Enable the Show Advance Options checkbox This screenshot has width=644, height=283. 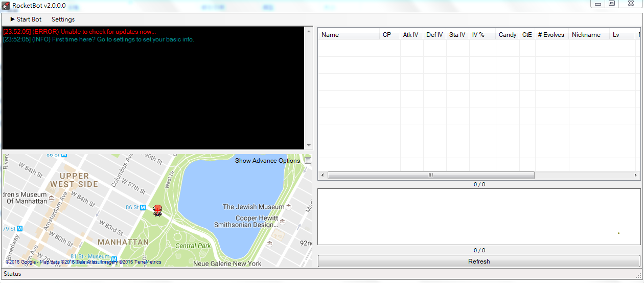[308, 161]
